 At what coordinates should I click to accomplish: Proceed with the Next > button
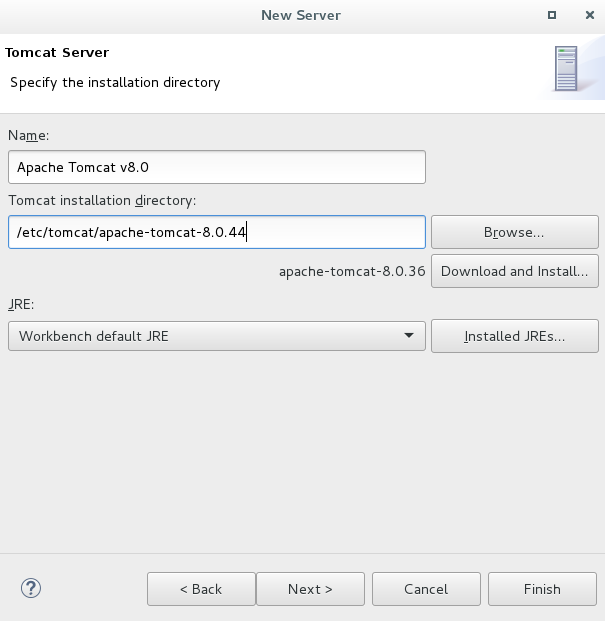(x=310, y=589)
